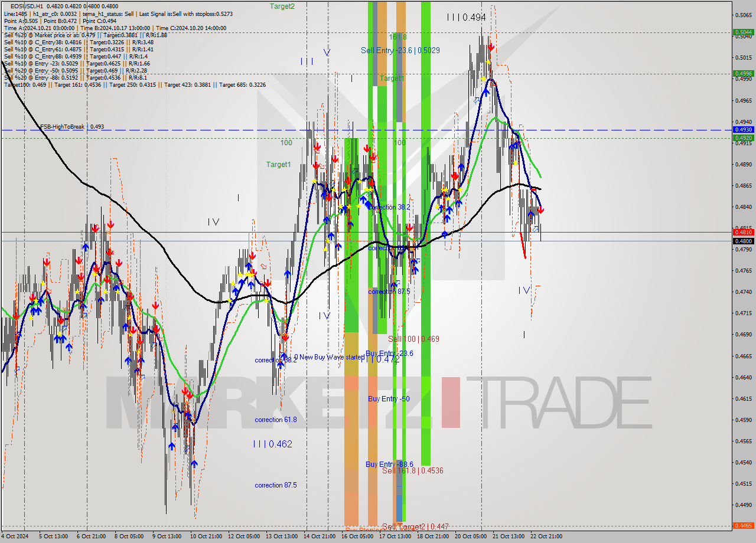Click the Sell %10 @ C_Entry88: 0.4939 line

pos(76,56)
